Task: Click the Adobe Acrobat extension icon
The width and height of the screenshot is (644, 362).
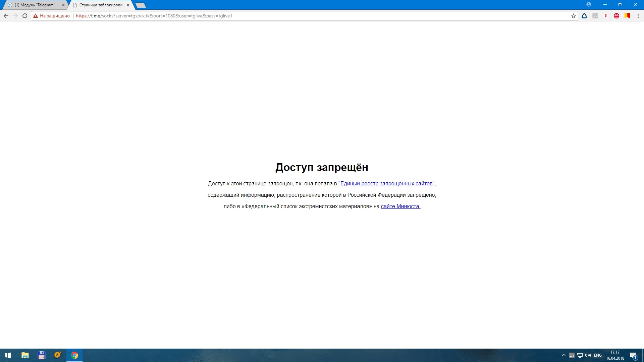Action: [x=595, y=15]
